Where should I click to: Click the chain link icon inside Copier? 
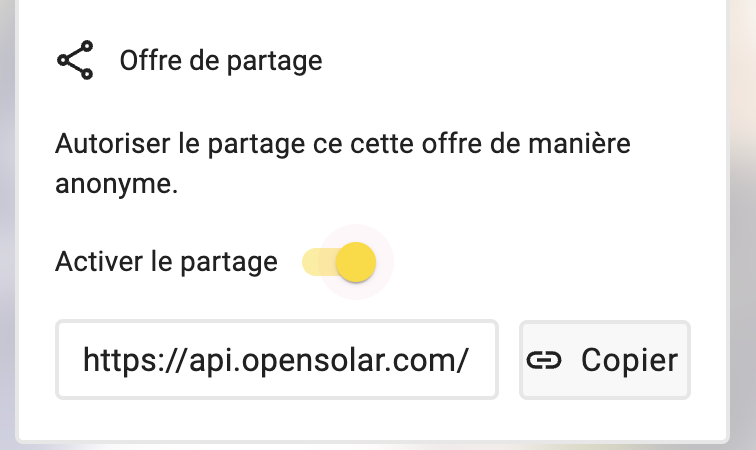pyautogui.click(x=544, y=360)
